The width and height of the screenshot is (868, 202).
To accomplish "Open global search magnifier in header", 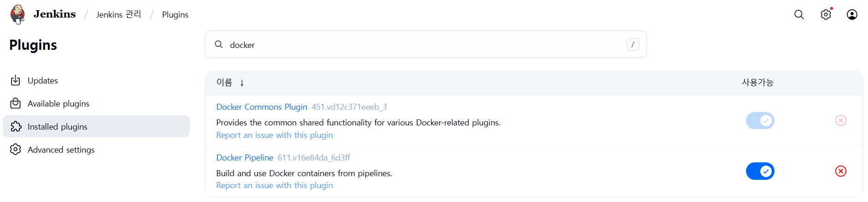I will coord(799,15).
